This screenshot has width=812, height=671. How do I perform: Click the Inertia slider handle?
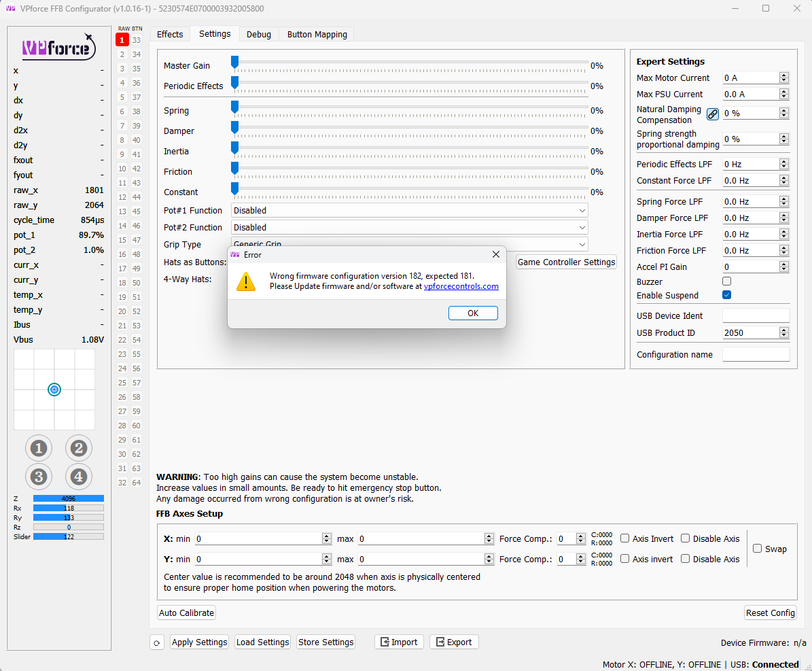[234, 148]
